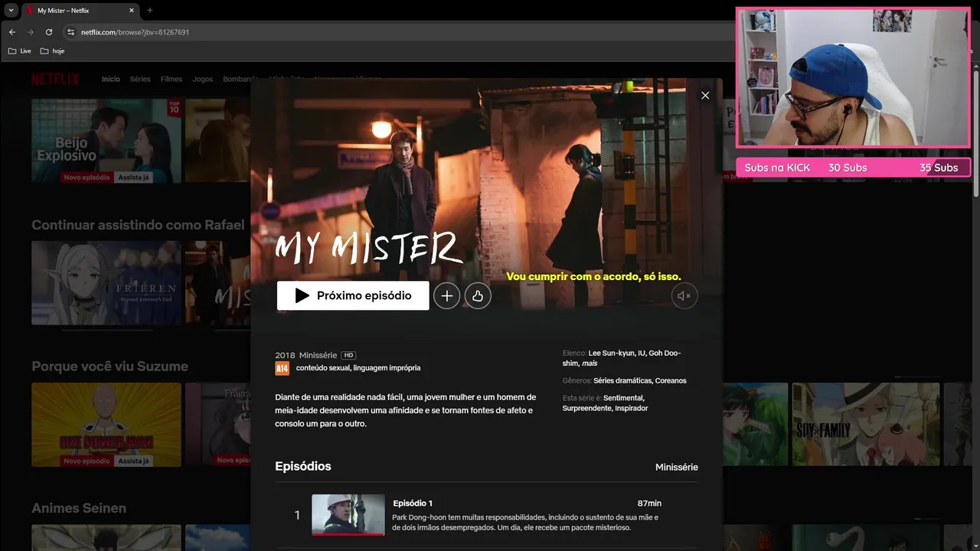Open Séries dramáticas genre link
The width and height of the screenshot is (980, 551).
pos(622,380)
